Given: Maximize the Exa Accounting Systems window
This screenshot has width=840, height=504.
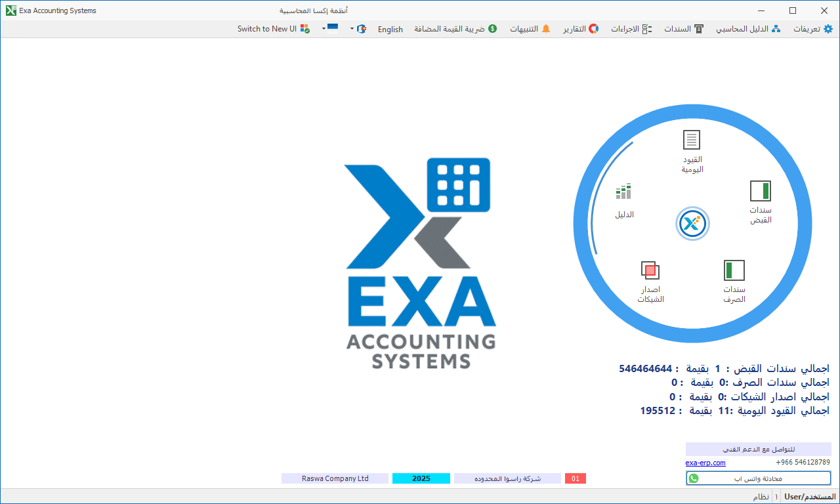Looking at the screenshot, I should (x=793, y=10).
